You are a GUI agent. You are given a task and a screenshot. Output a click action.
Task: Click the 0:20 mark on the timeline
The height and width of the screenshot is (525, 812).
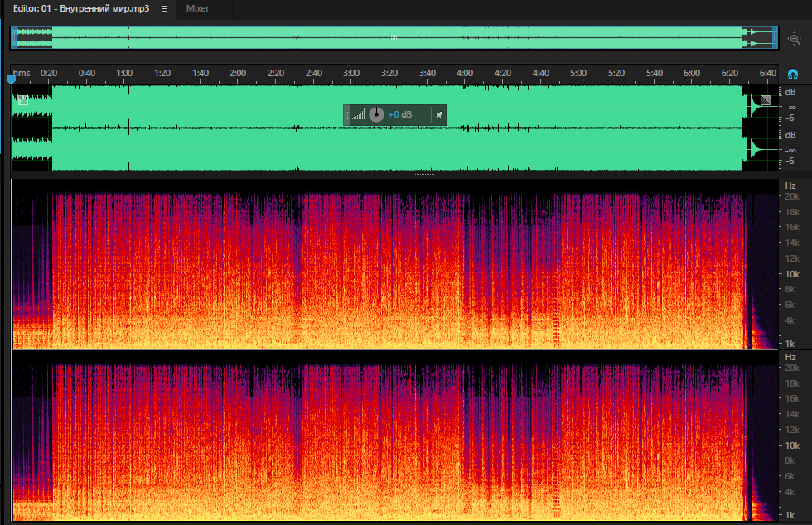[x=49, y=73]
